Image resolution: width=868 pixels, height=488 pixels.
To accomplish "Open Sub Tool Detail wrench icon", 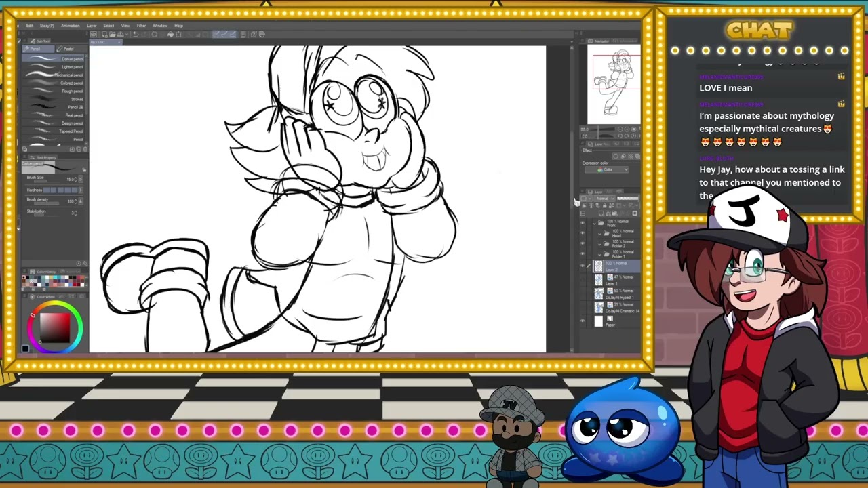I will pos(85,263).
